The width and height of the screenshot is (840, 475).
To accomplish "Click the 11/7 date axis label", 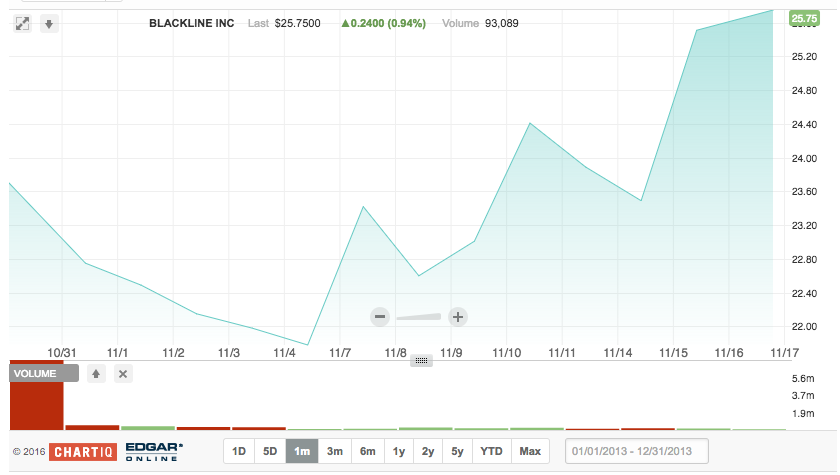I will click(x=340, y=353).
